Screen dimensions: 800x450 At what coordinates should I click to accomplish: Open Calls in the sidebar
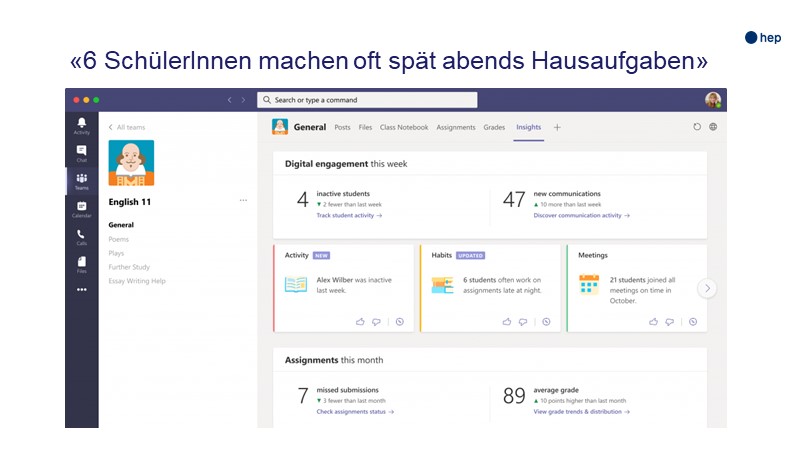point(82,237)
